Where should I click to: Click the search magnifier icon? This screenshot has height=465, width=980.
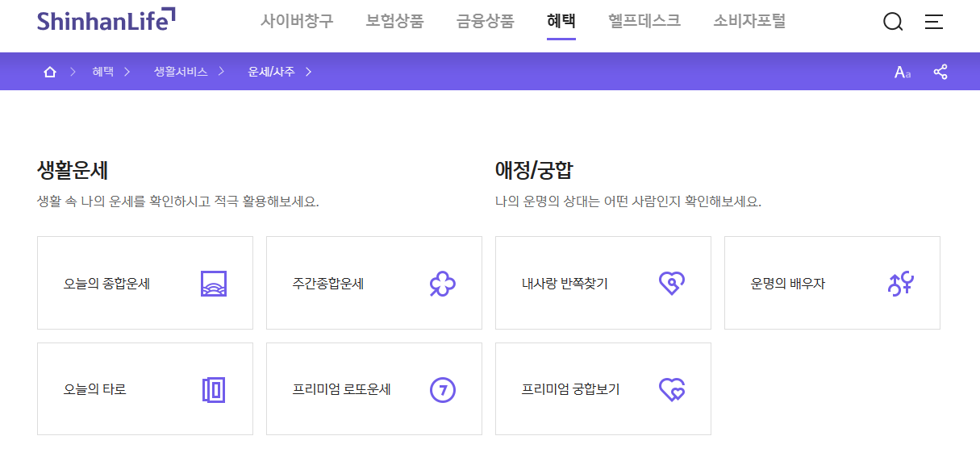[x=893, y=22]
